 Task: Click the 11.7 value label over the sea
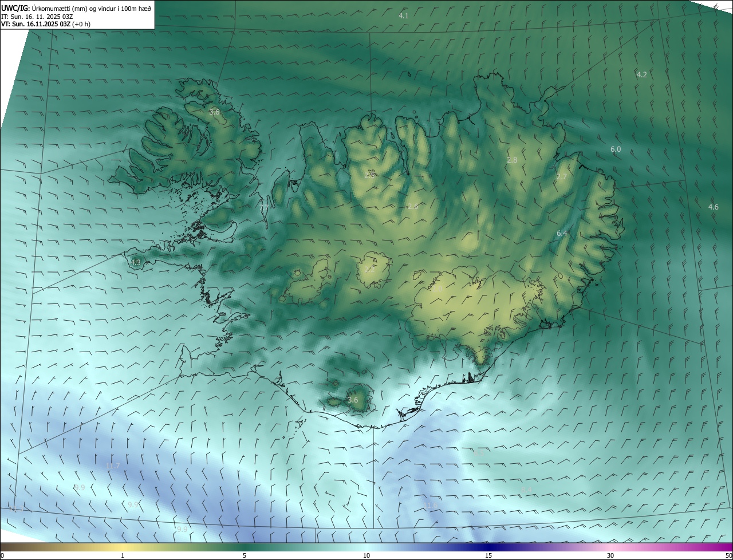[x=113, y=466]
